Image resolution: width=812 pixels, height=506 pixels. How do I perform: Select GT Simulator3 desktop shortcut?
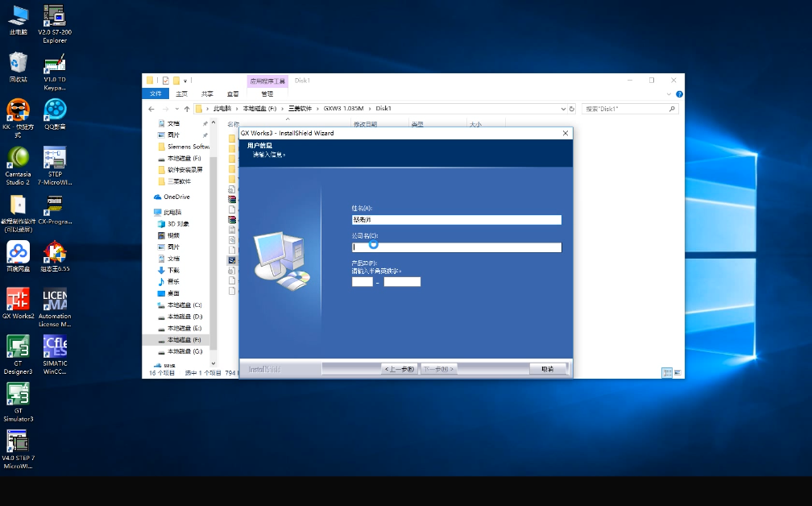(18, 402)
